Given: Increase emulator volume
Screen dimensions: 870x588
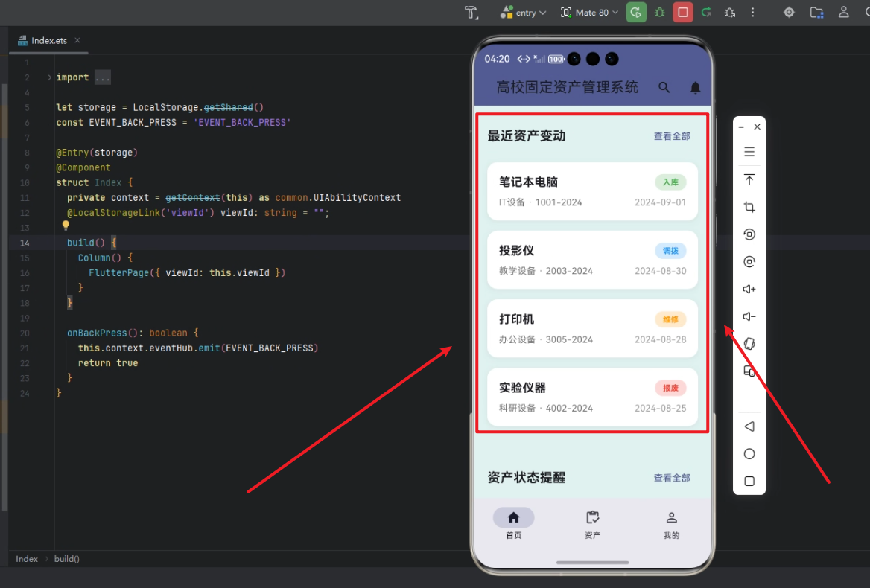Looking at the screenshot, I should coord(749,289).
